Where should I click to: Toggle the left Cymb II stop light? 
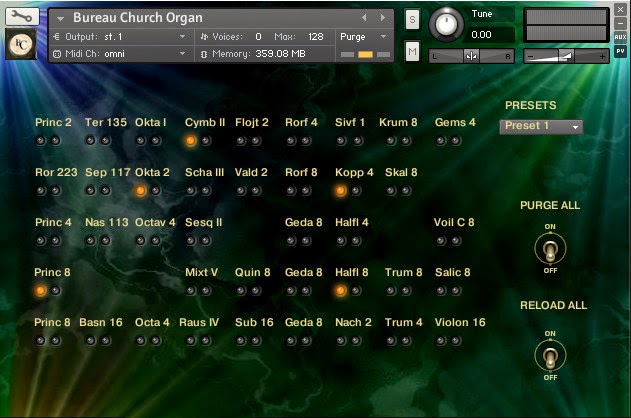190,141
